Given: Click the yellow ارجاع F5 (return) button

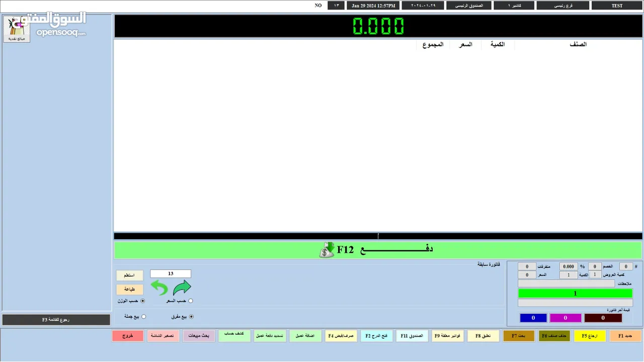Looking at the screenshot, I should (x=590, y=336).
